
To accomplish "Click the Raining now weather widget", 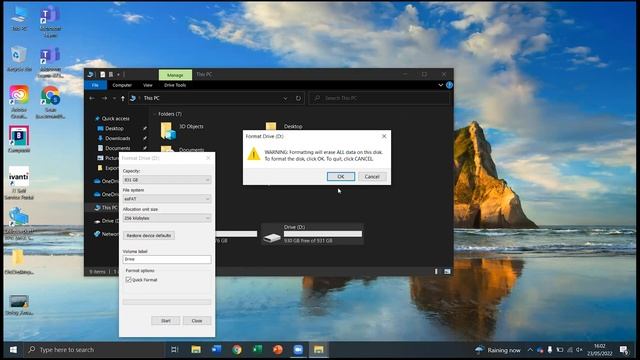I will (498, 350).
